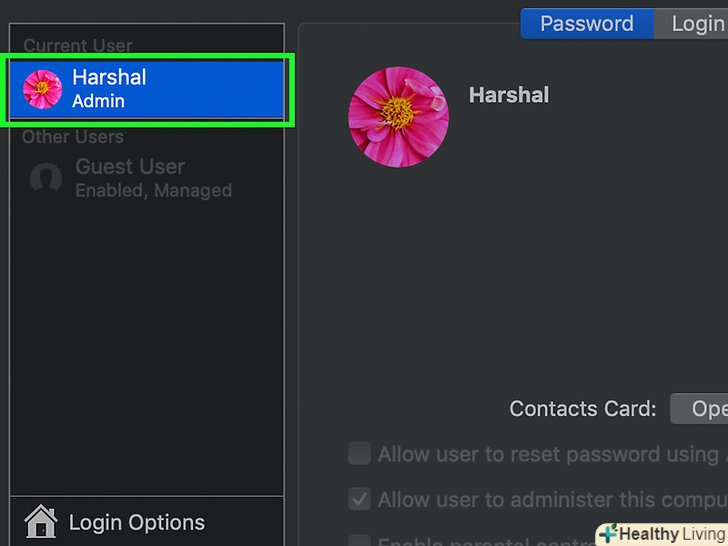Click the large Harshal profile picture
This screenshot has width=728, height=546.
(x=398, y=117)
